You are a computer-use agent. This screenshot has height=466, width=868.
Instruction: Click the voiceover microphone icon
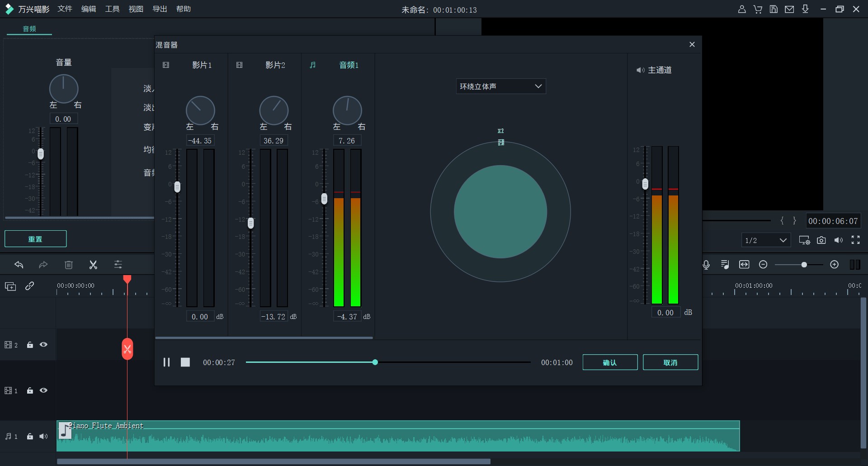[706, 265]
